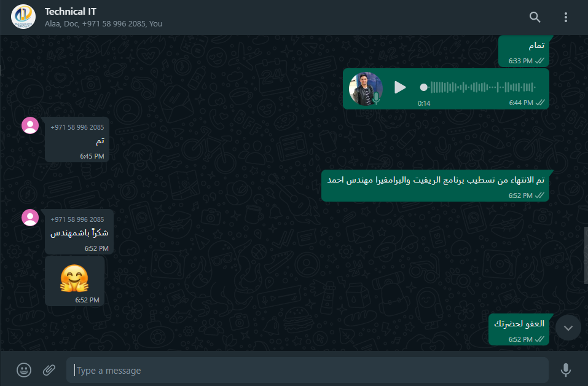Screen dimensions: 588x386
Task: Start voice recording with the microphone icon
Action: 565,370
